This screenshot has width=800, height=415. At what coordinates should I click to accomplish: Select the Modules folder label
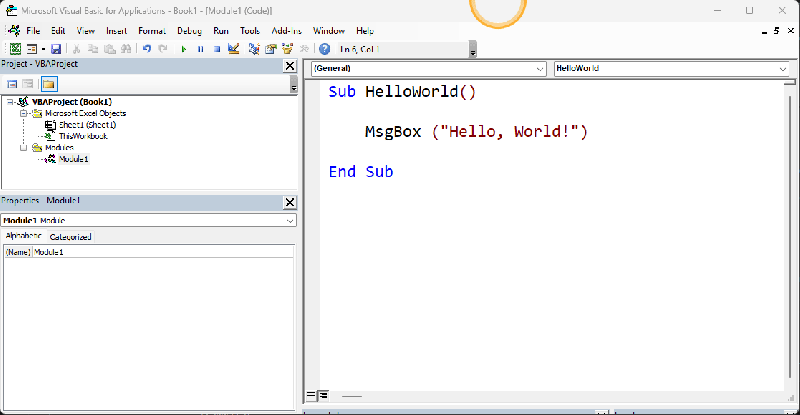(59, 148)
